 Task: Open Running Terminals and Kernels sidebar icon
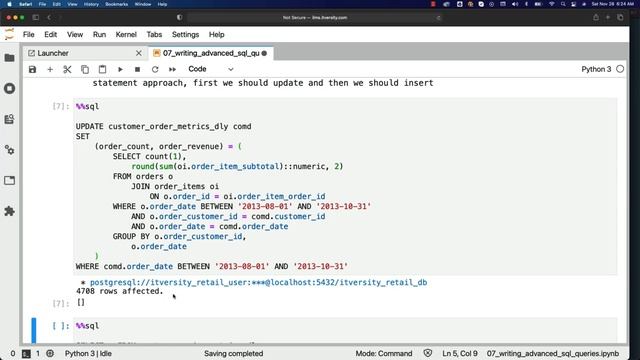click(x=9, y=89)
